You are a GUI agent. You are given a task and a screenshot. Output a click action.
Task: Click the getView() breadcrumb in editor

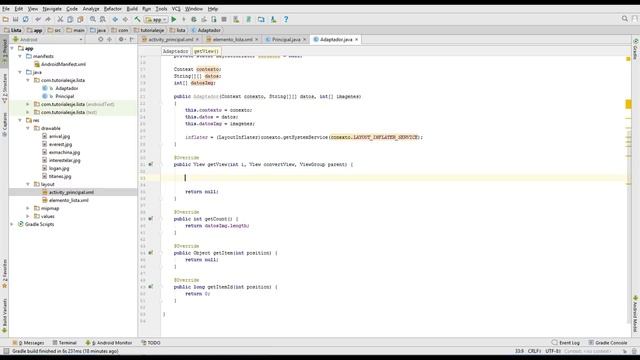[206, 51]
